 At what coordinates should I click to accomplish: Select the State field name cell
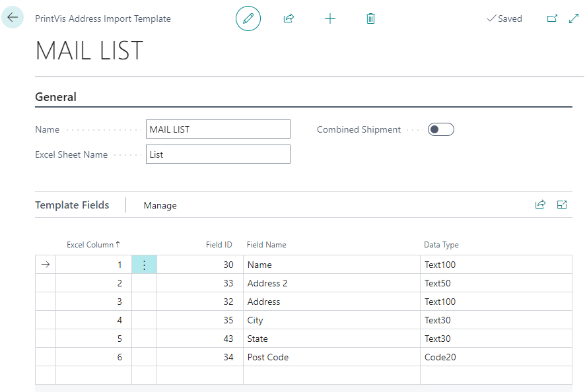pyautogui.click(x=331, y=339)
